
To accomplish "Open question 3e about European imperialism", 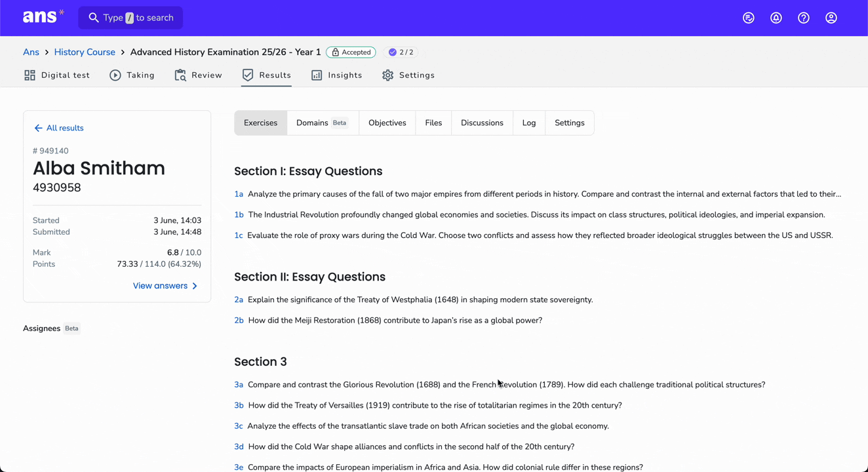I will tap(439, 467).
